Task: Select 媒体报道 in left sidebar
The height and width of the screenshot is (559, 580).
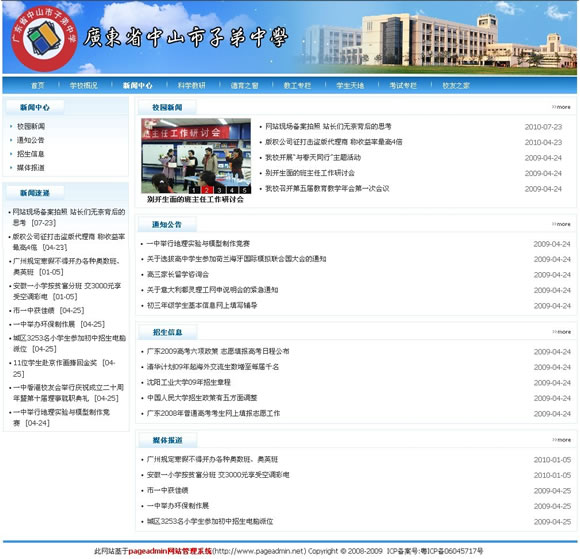Action: point(30,168)
